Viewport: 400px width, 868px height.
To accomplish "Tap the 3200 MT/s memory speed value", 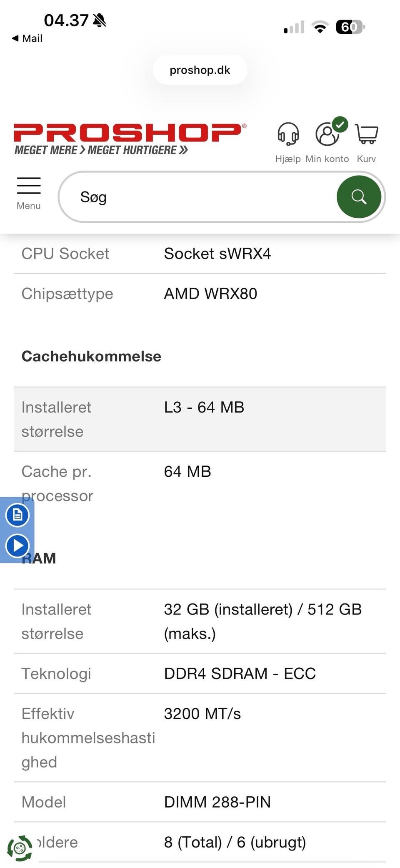I will [x=202, y=714].
